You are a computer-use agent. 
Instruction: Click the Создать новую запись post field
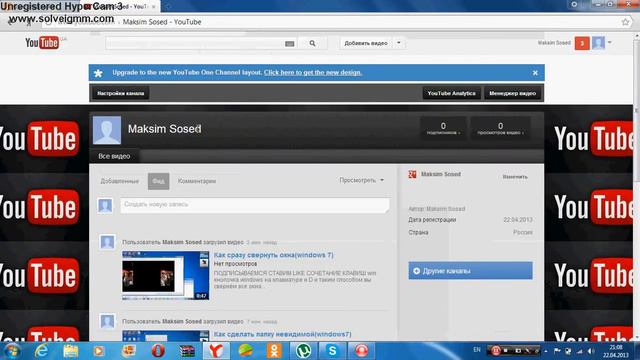coord(255,205)
